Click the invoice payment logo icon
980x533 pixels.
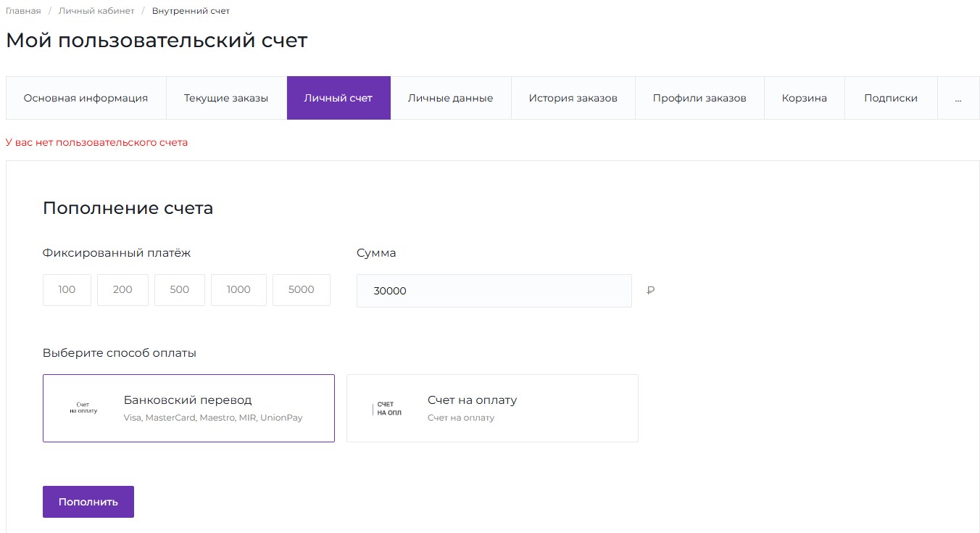tap(388, 408)
